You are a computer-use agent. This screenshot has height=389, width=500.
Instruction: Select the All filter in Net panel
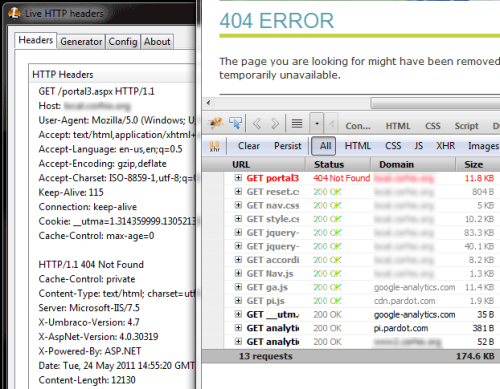(324, 146)
